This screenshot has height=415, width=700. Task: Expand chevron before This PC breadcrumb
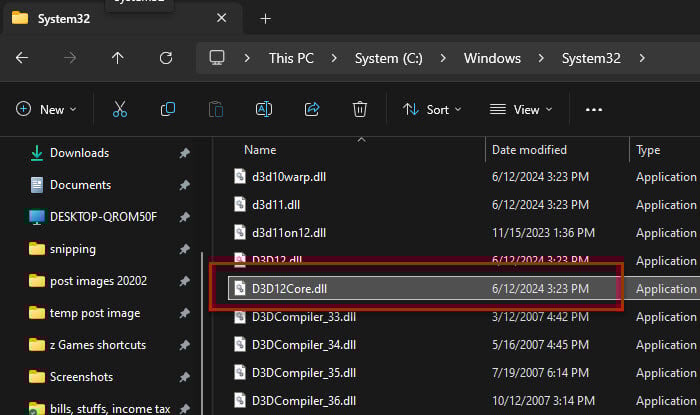click(247, 58)
